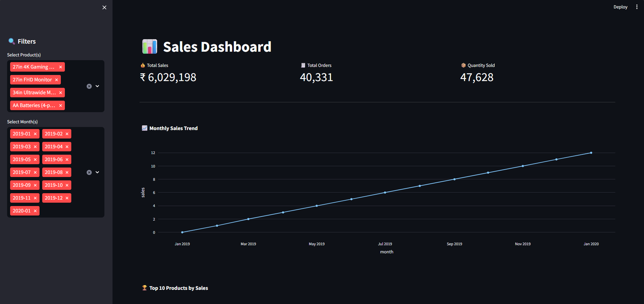The width and height of the screenshot is (644, 304).
Task: Click the month axis title
Action: (x=387, y=252)
